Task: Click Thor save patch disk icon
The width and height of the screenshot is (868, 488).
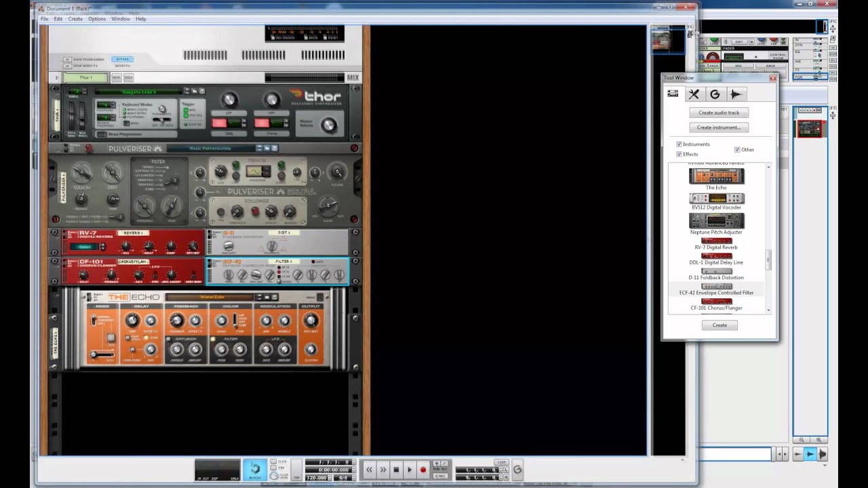Action: pos(201,91)
